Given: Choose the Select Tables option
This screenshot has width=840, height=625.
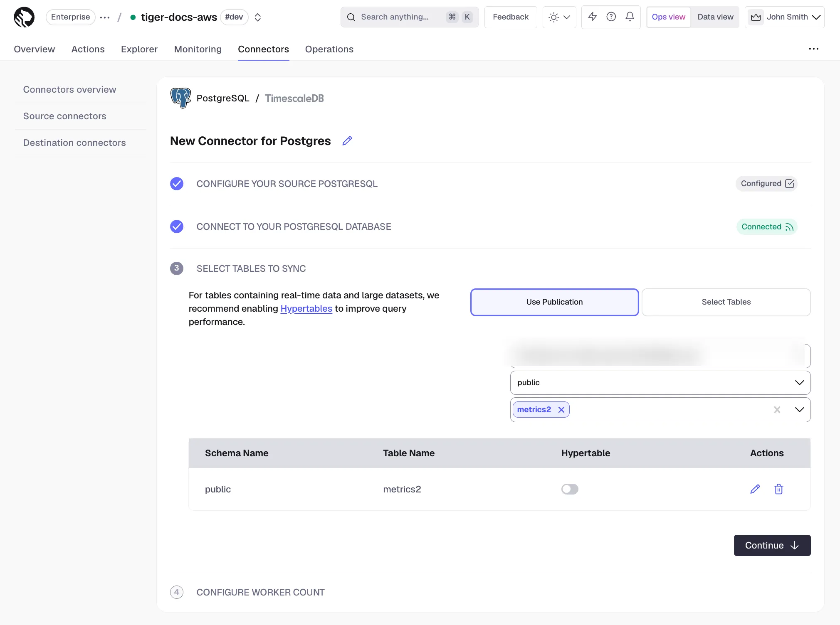Looking at the screenshot, I should [x=726, y=302].
